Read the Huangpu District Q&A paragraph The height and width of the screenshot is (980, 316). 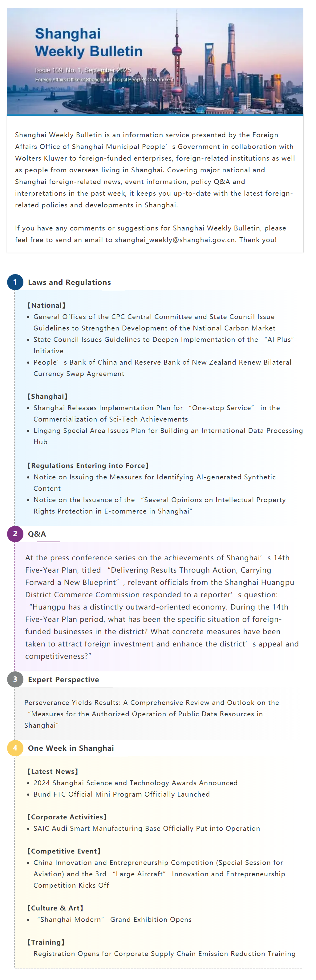162,606
